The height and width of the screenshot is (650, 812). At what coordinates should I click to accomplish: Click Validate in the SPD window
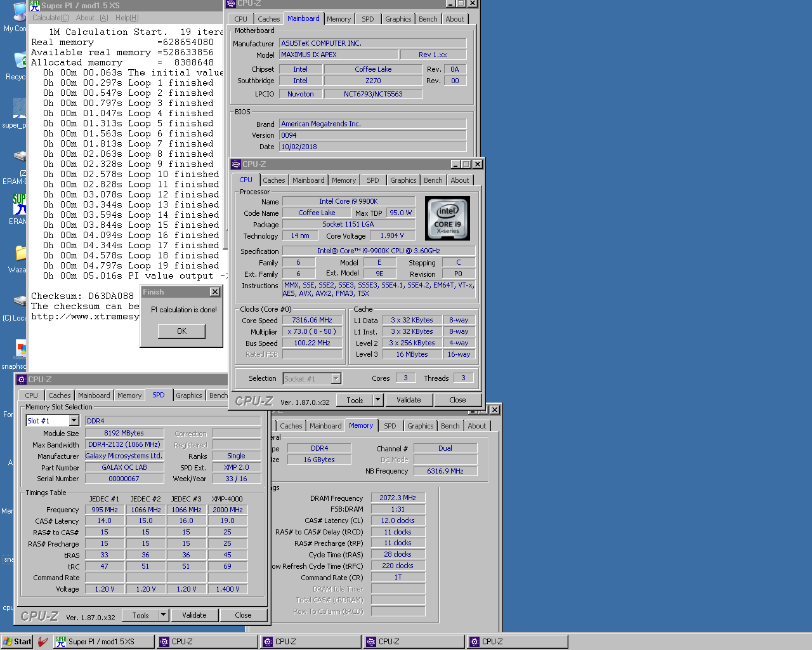pos(194,615)
